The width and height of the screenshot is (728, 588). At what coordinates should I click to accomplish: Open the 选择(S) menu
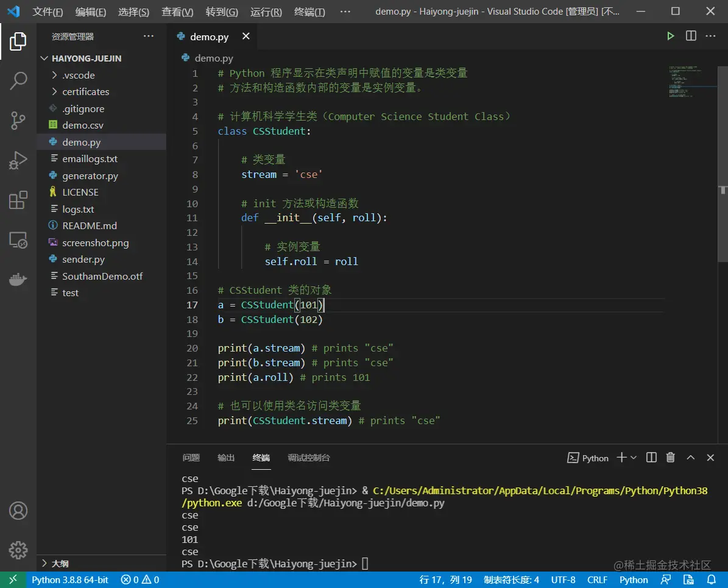point(133,12)
